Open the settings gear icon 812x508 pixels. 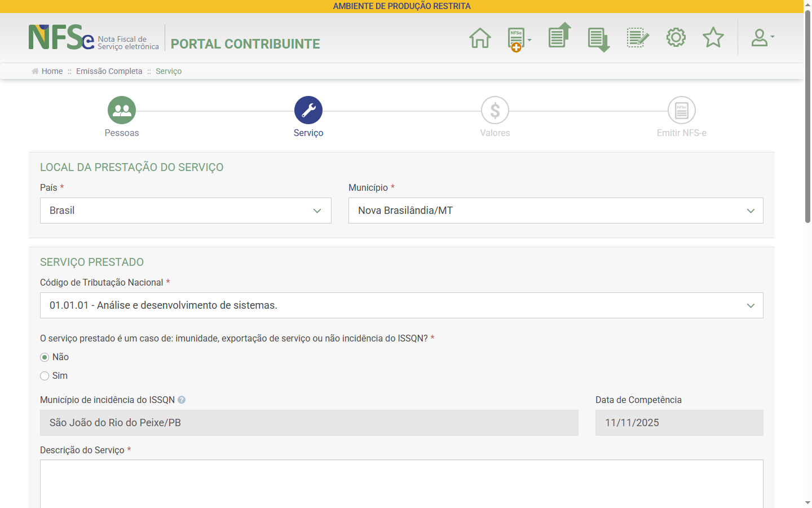click(676, 38)
